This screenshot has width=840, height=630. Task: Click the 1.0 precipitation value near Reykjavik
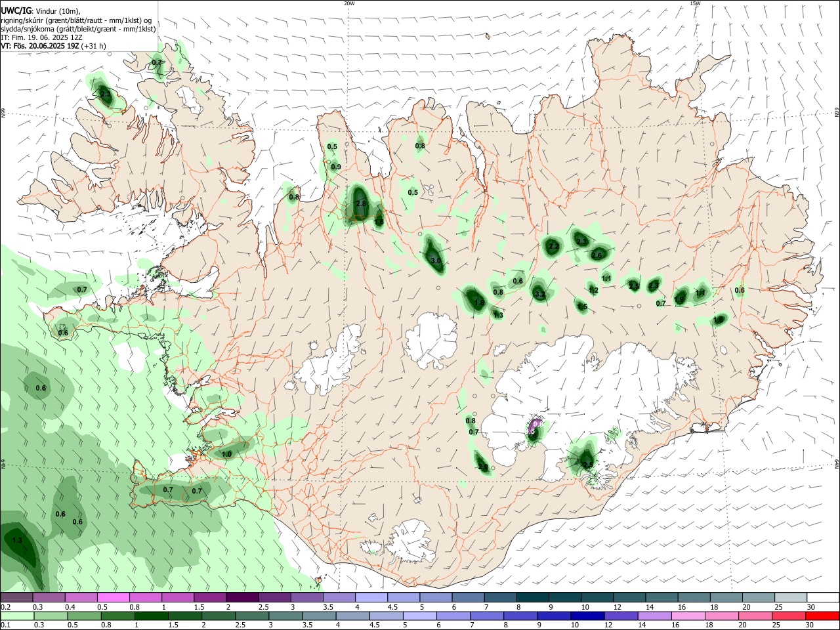click(x=227, y=454)
